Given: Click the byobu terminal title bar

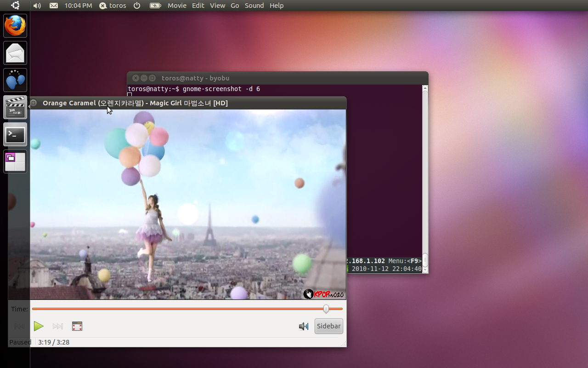Looking at the screenshot, I should click(x=277, y=78).
